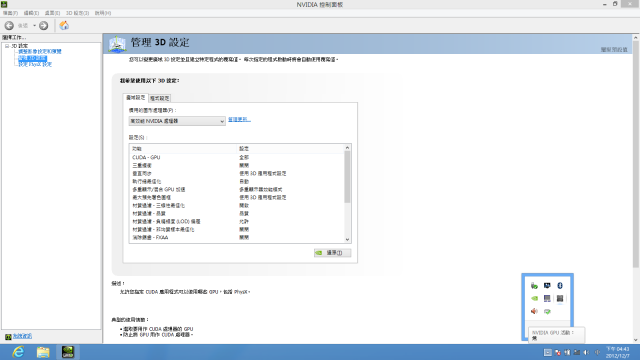Select the 垂直同步 settings row
The height and width of the screenshot is (360, 640).
[x=237, y=173]
